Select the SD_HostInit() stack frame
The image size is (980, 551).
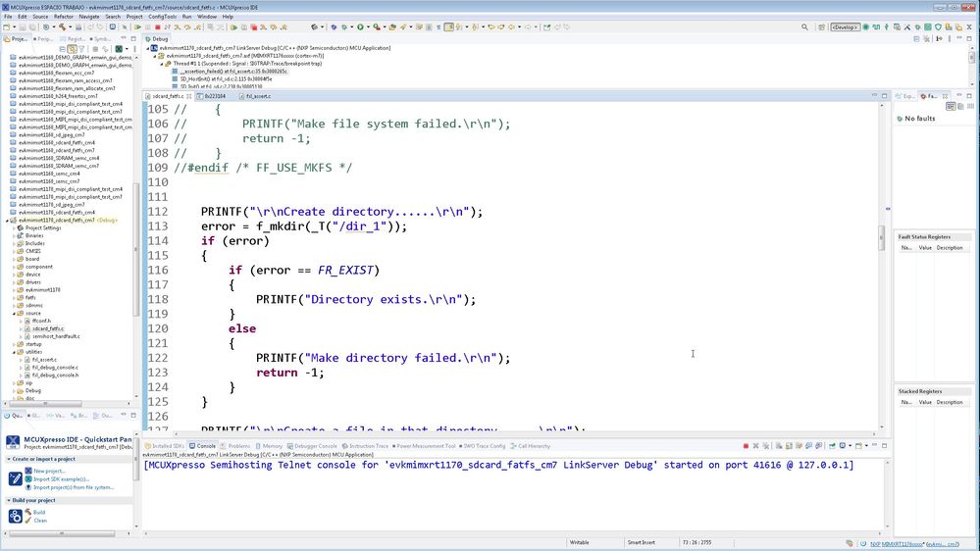click(226, 79)
